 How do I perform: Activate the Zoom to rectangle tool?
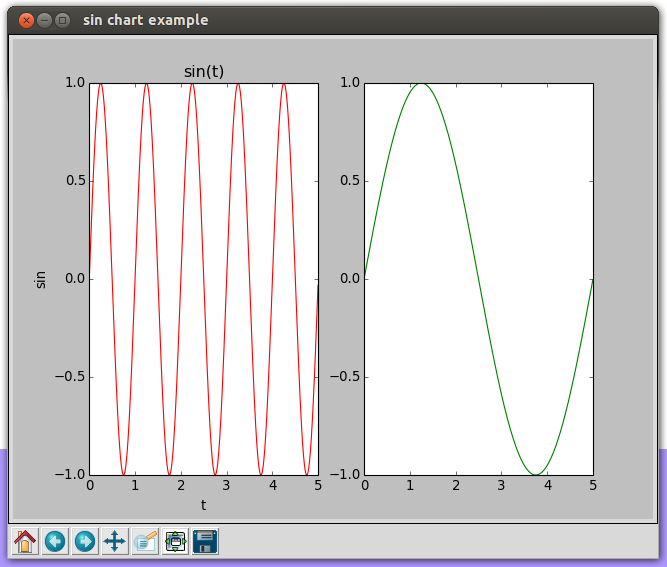pyautogui.click(x=145, y=541)
